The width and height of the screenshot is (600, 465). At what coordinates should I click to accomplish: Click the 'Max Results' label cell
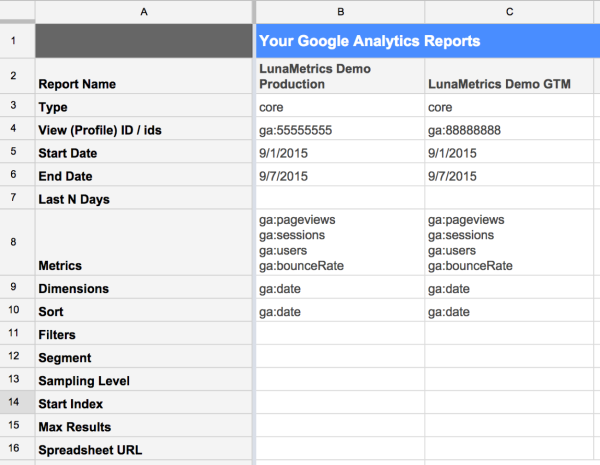[x=143, y=425]
